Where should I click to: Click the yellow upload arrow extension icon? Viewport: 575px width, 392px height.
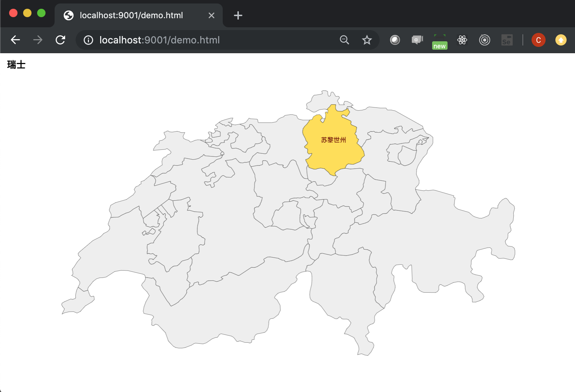[x=561, y=40]
